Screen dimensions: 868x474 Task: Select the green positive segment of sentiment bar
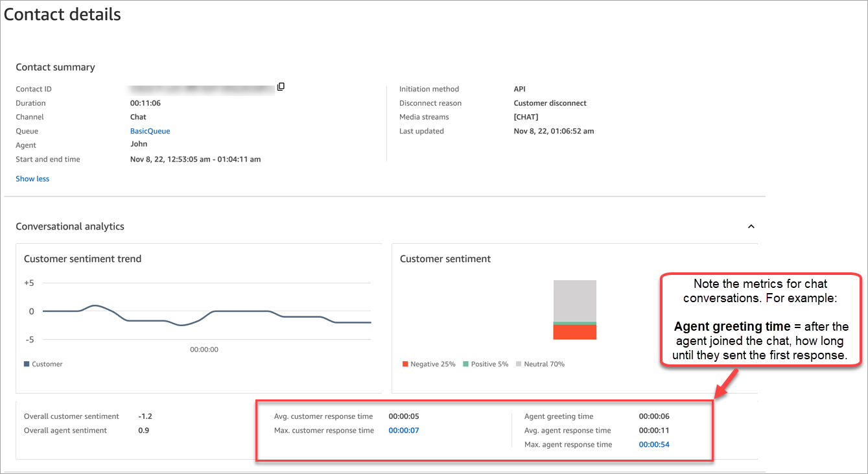[x=574, y=323]
